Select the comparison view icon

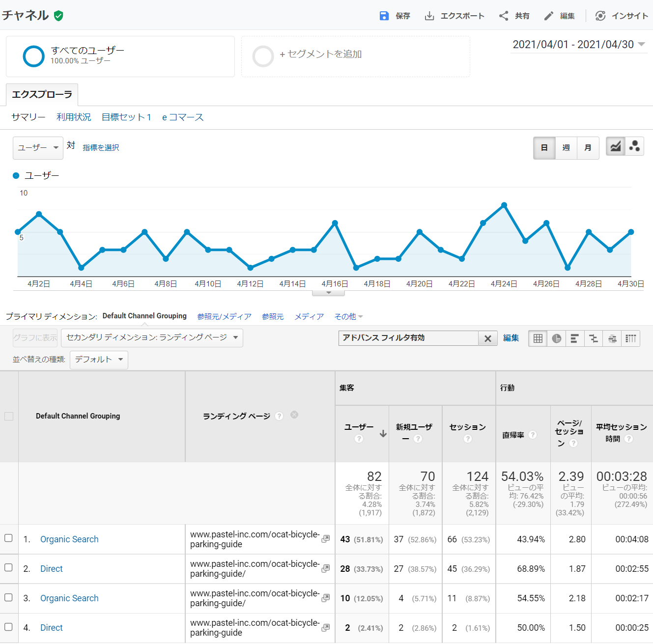594,338
